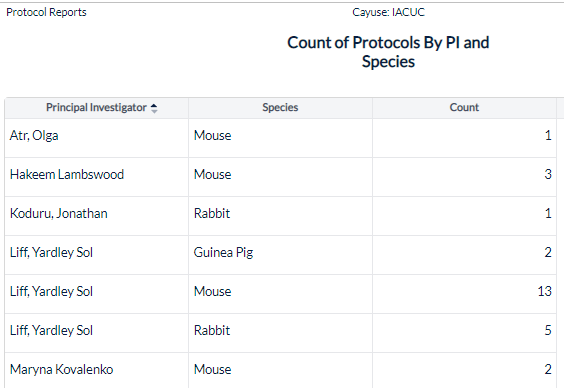Sort by the Principal Investigator arrow icon

[x=154, y=108]
